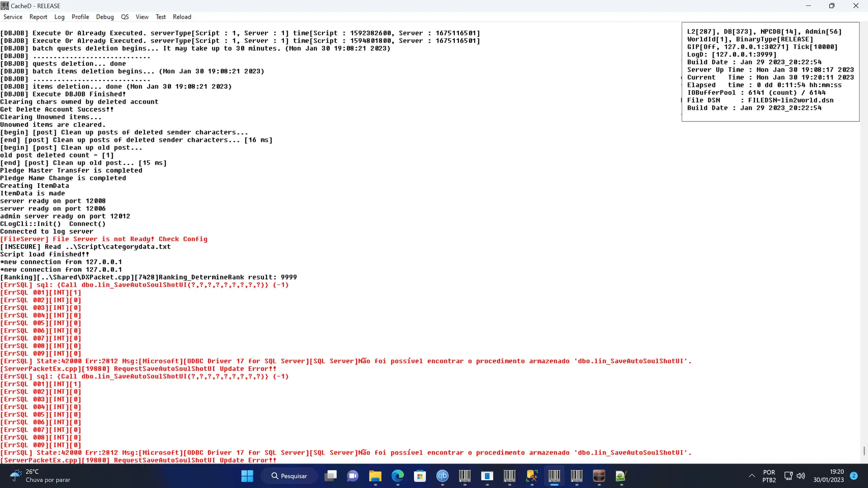868x488 pixels.
Task: Click 'Get Delete Account Success!!' log line
Action: click(57, 109)
